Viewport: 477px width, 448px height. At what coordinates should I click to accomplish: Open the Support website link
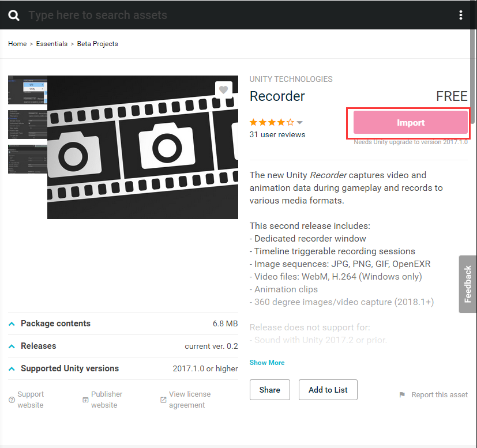31,400
